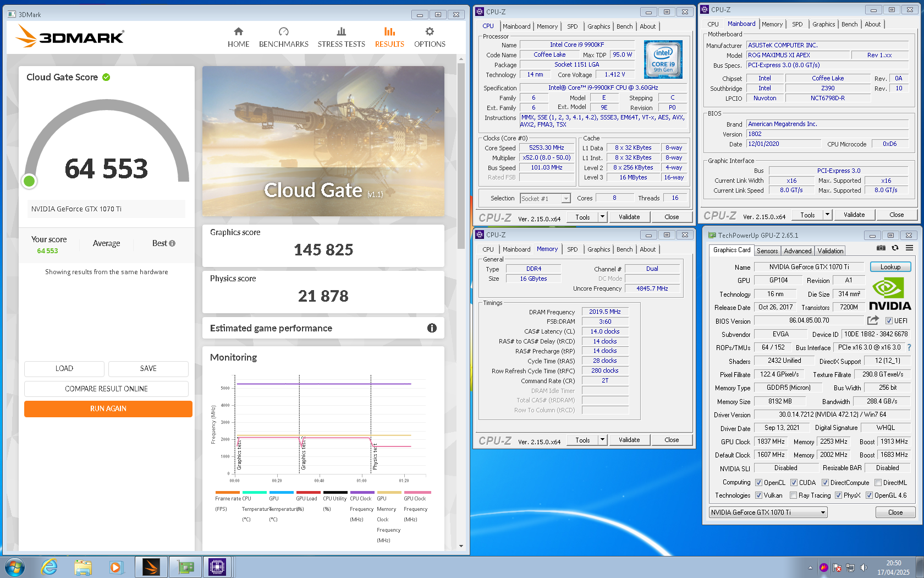924x578 pixels.
Task: Expand Tools dropdown arrow in CPU-Z Mainboard window
Action: point(827,215)
